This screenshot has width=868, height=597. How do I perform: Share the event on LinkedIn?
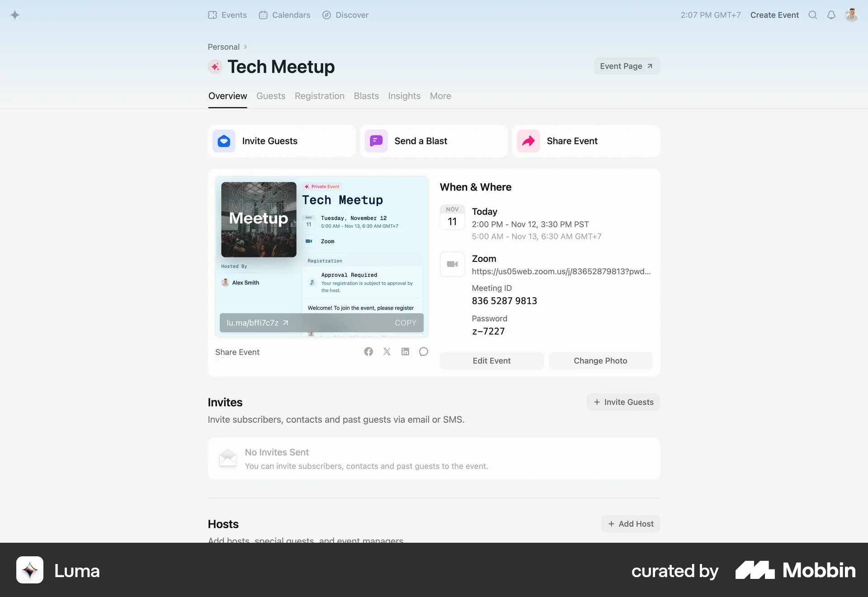pyautogui.click(x=405, y=351)
